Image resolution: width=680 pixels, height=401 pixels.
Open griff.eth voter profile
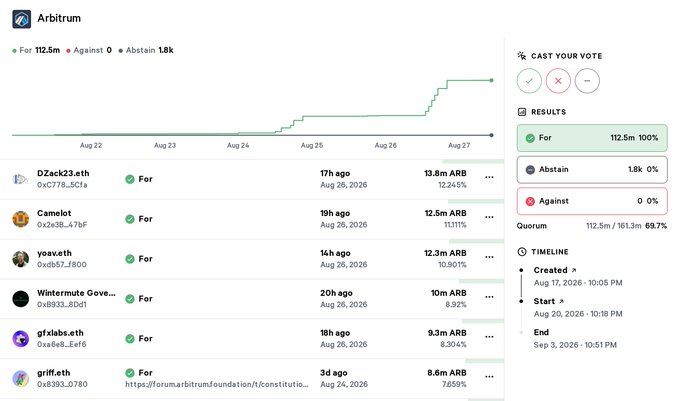(x=54, y=373)
